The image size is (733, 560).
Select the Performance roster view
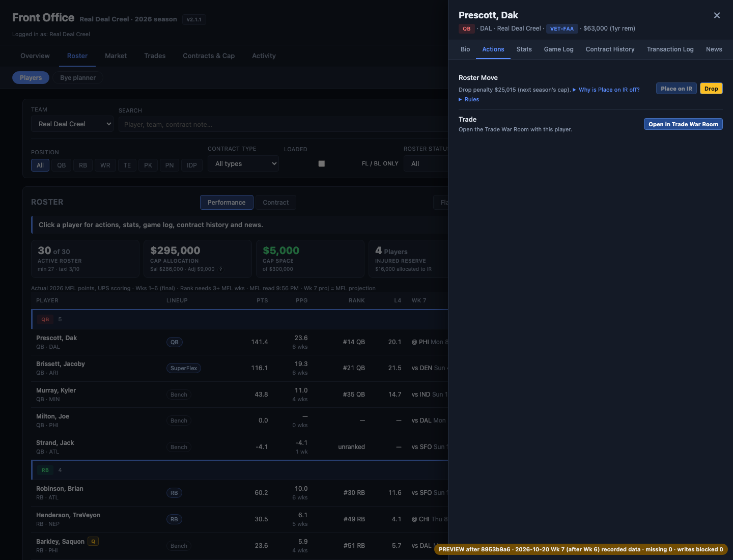point(227,203)
